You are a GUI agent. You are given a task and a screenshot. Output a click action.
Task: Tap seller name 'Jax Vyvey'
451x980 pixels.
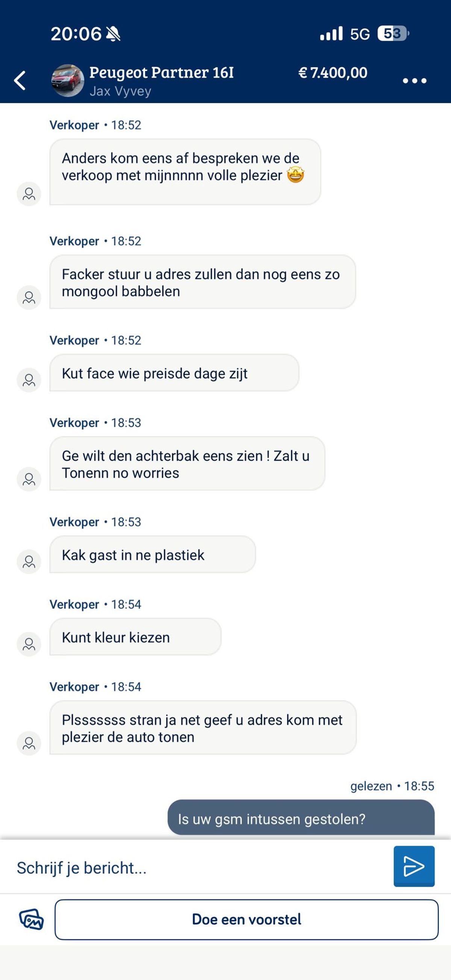(x=120, y=91)
